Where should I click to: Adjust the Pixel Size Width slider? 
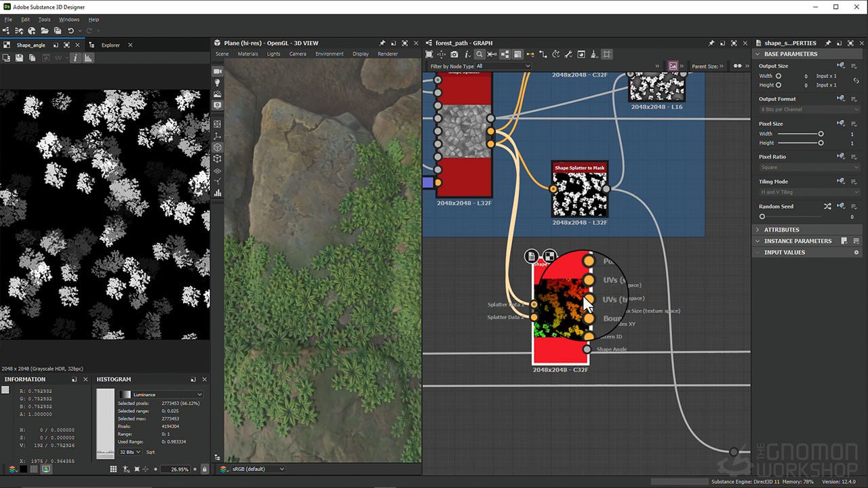[800, 134]
